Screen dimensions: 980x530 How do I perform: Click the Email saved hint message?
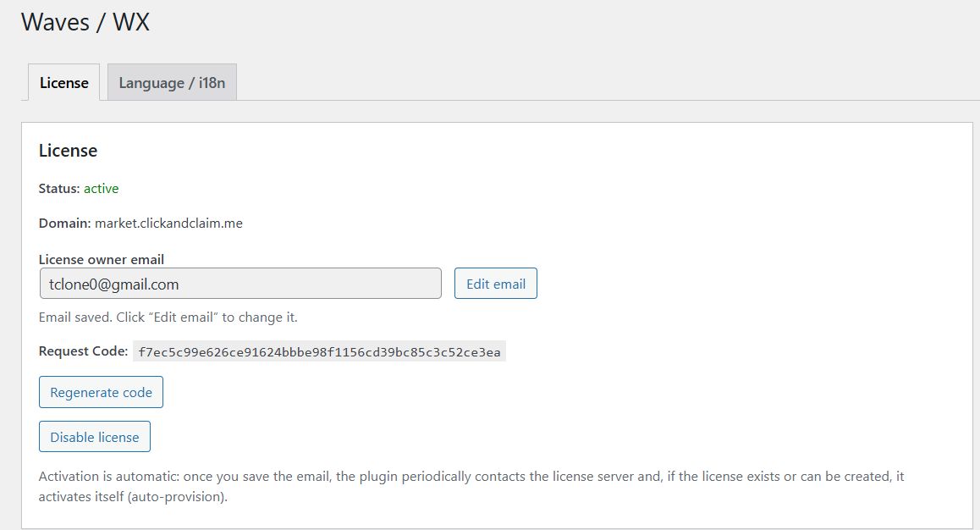(x=168, y=317)
